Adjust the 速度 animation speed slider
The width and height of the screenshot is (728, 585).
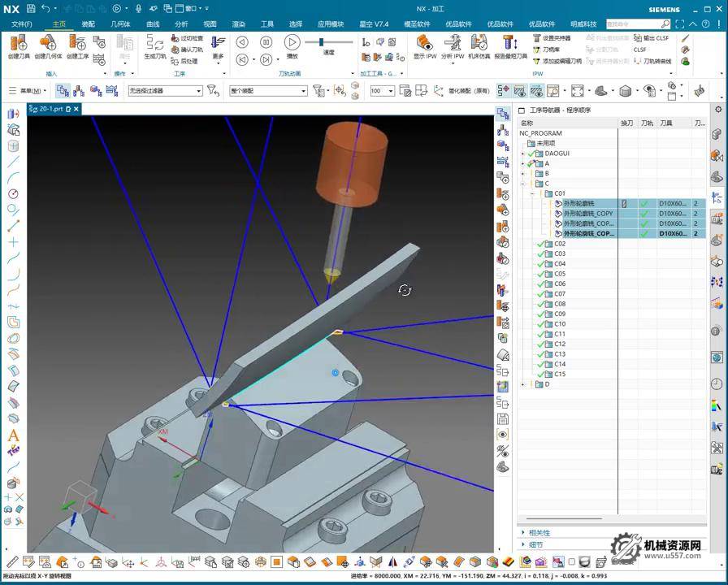(323, 42)
